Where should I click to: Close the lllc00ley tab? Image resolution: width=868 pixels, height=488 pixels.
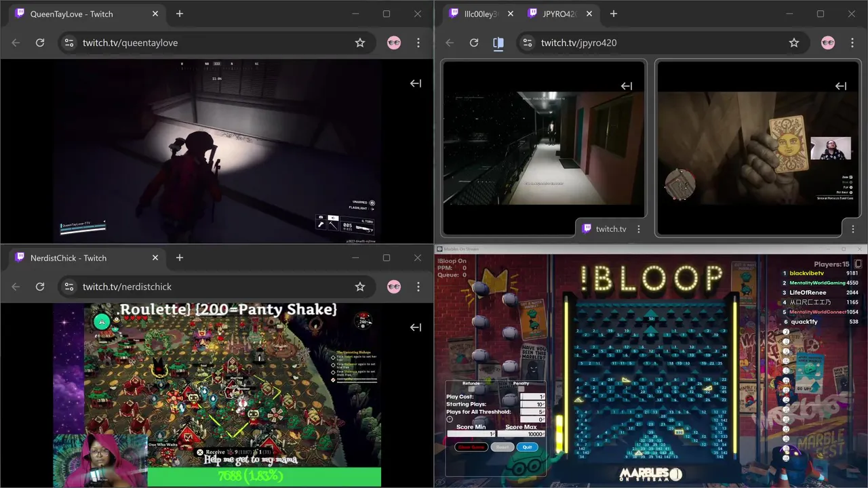[510, 14]
